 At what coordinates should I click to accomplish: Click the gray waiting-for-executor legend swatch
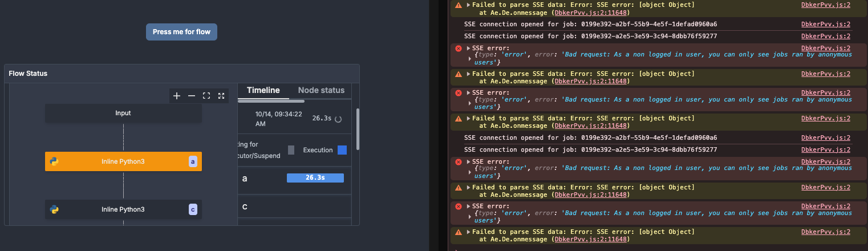(x=291, y=150)
